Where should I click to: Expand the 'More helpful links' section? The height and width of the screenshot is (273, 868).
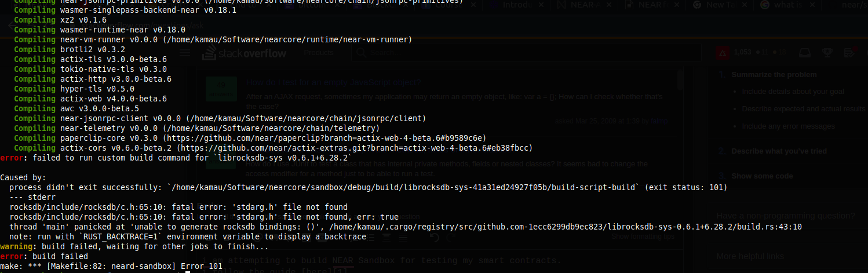click(750, 256)
